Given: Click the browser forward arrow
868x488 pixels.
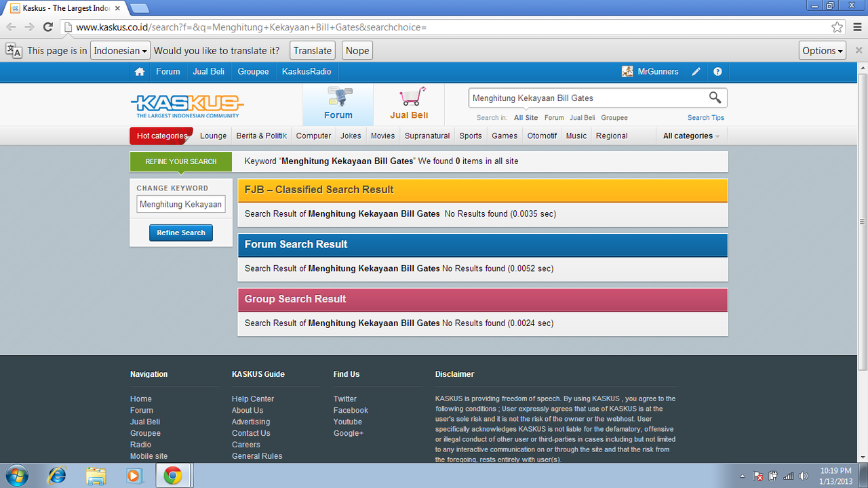Looking at the screenshot, I should point(29,27).
